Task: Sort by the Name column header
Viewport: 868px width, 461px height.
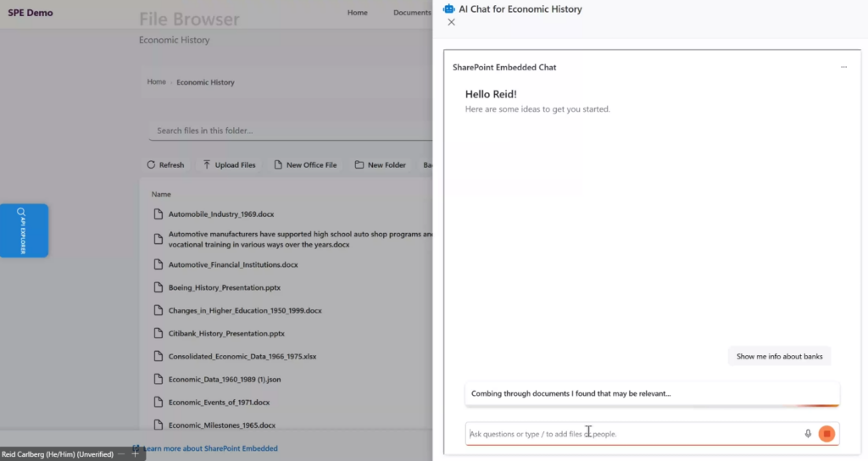Action: 161,194
